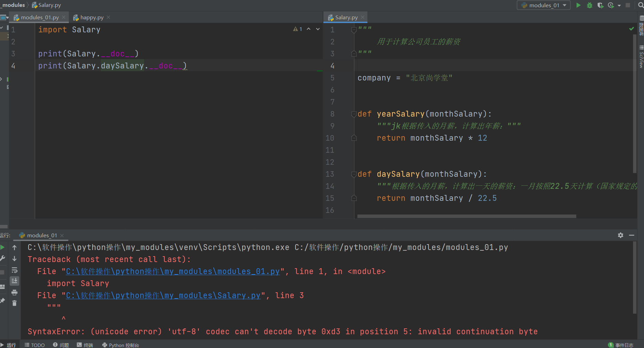644x348 pixels.
Task: Click the yearSalary function name
Action: coord(400,114)
